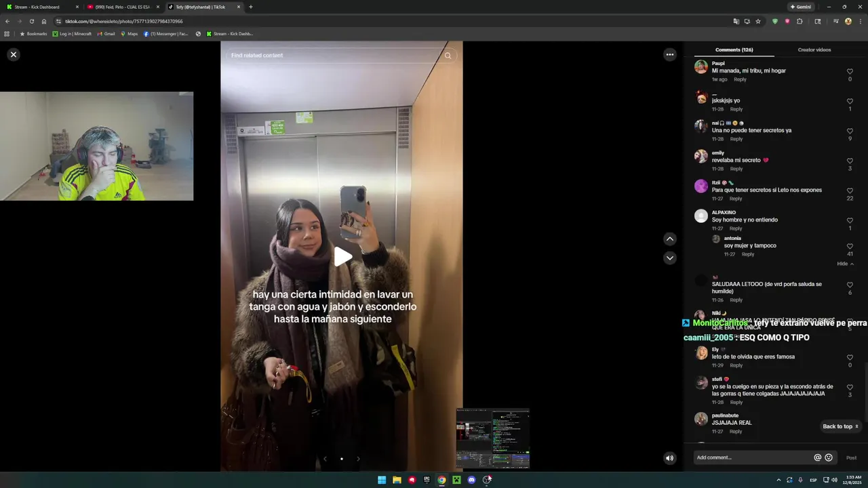Like emily's 'revelaba mi secreto' comment
This screenshot has width=868, height=488.
pos(850,161)
